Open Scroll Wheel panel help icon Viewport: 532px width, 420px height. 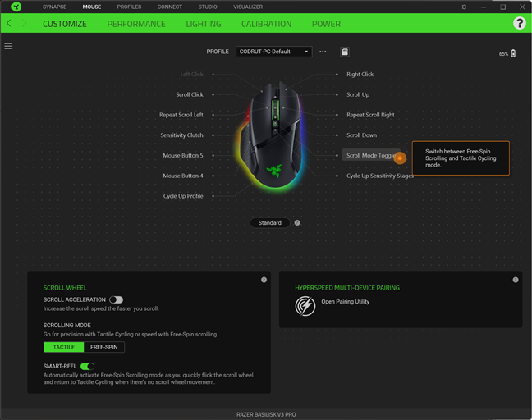[264, 280]
